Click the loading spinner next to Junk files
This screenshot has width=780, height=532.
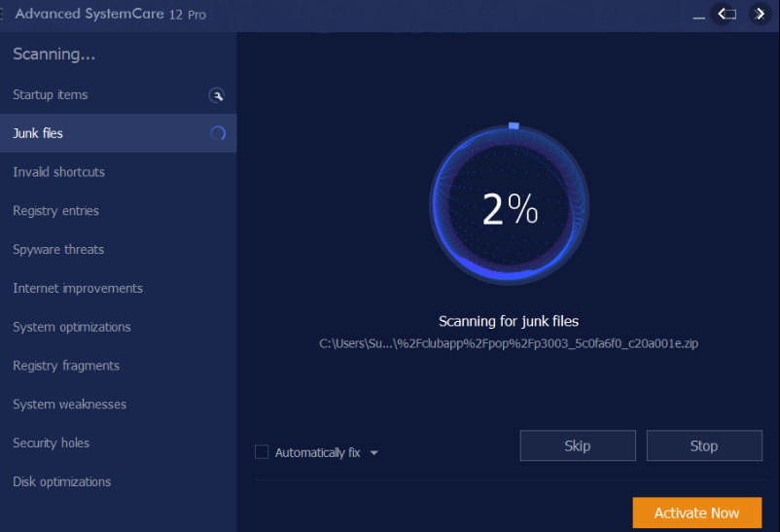pos(218,133)
